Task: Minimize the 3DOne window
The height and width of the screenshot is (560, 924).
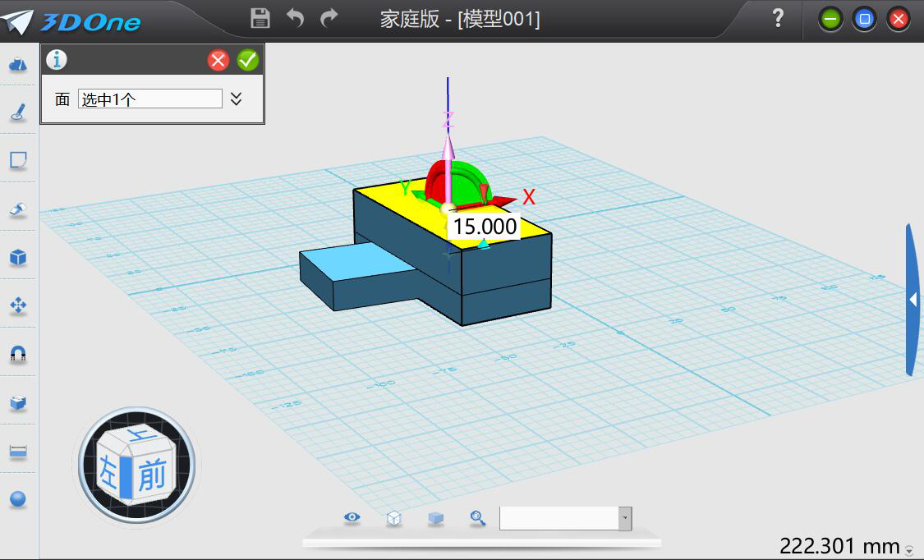Action: [830, 20]
